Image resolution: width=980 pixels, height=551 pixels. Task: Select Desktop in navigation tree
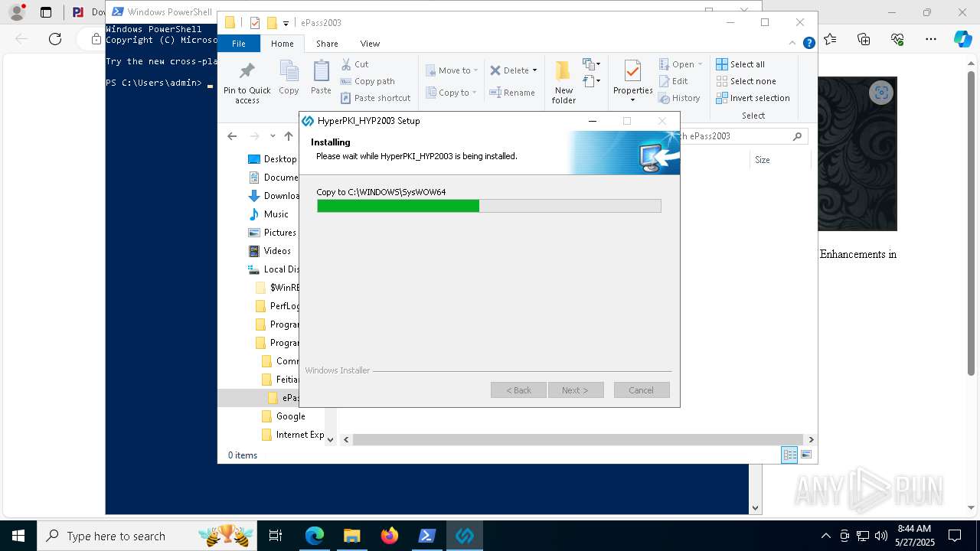point(272,159)
